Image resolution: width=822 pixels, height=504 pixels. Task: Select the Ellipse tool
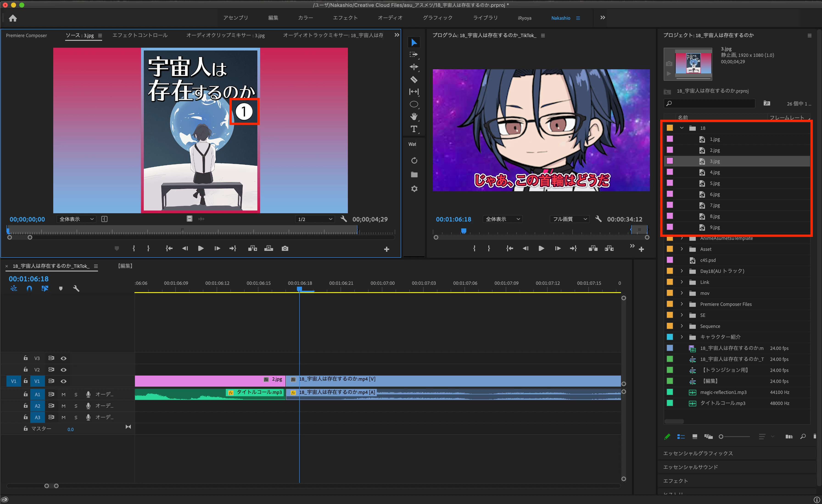coord(414,104)
